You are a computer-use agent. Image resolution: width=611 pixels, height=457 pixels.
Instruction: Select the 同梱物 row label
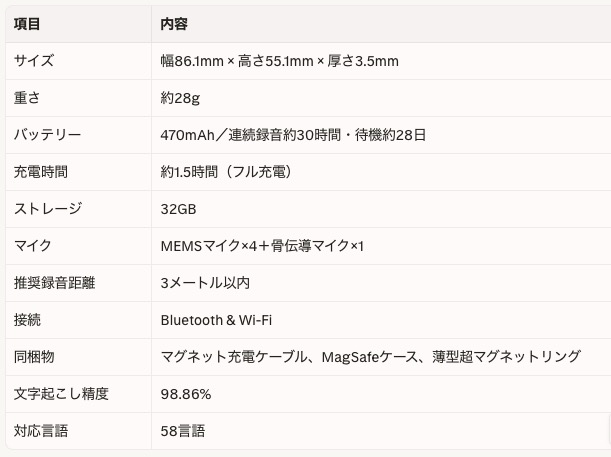click(34, 357)
